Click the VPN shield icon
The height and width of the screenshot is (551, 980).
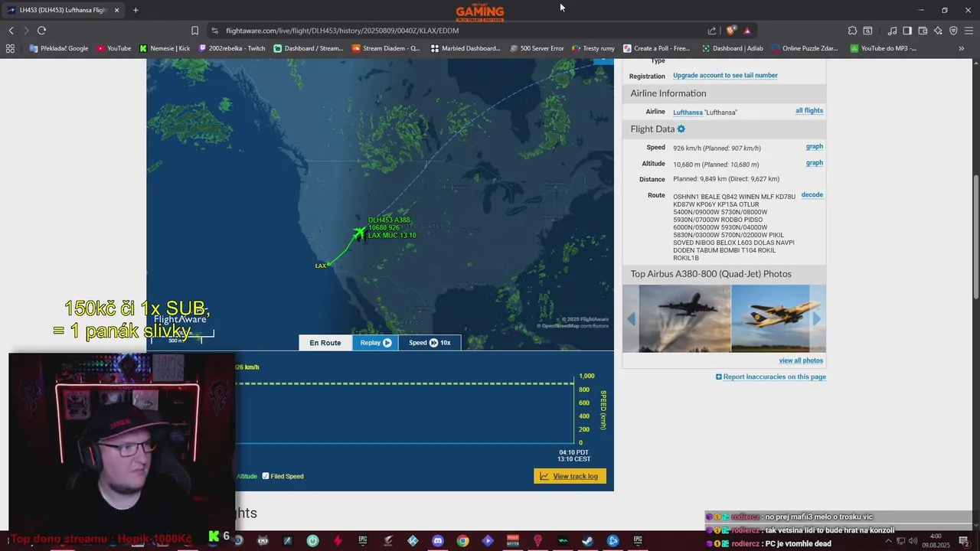(x=953, y=31)
